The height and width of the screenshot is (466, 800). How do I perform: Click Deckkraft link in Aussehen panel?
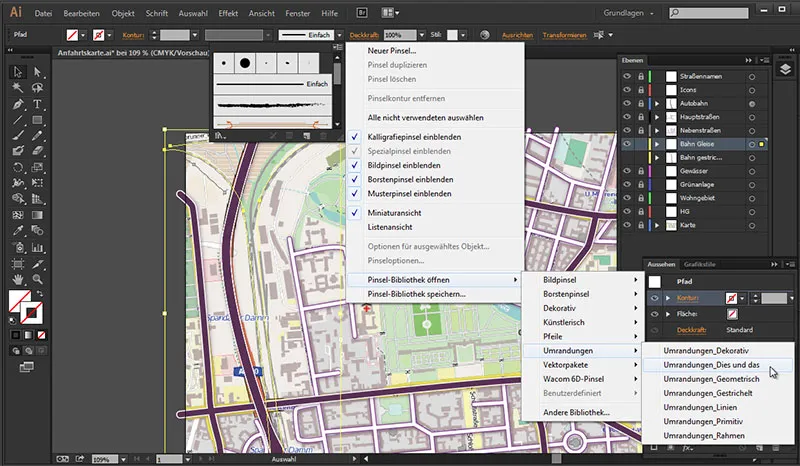pos(691,330)
